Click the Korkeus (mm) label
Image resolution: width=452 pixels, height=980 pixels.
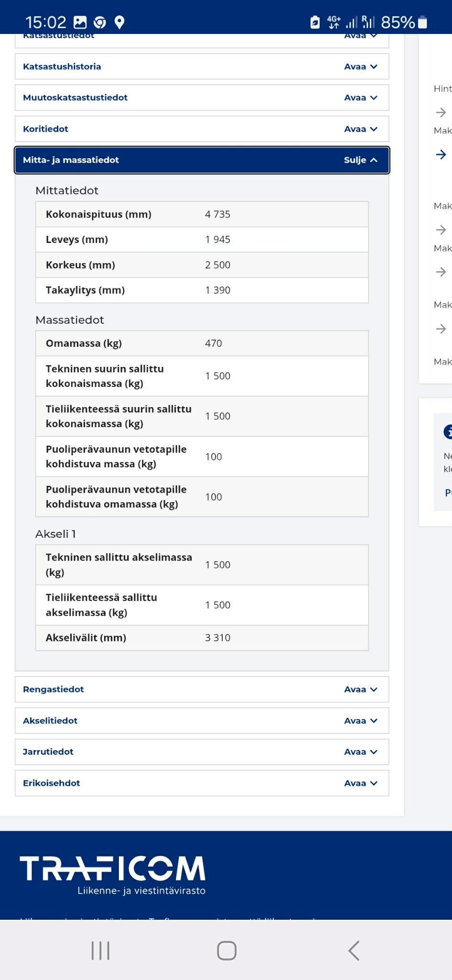(80, 265)
